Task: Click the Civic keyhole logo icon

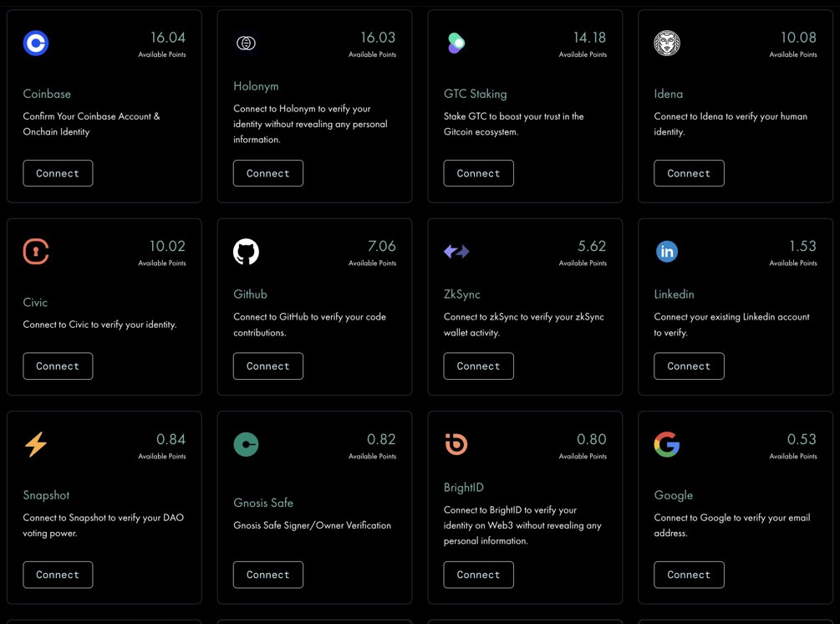Action: click(36, 252)
